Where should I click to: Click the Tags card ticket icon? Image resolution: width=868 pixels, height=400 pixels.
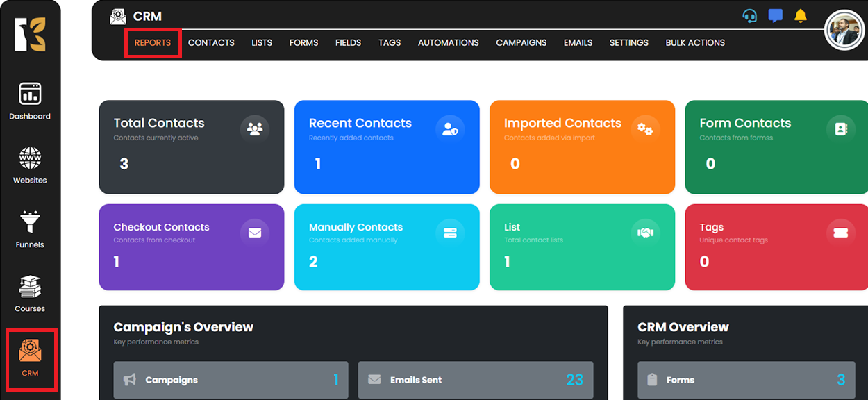click(x=841, y=233)
